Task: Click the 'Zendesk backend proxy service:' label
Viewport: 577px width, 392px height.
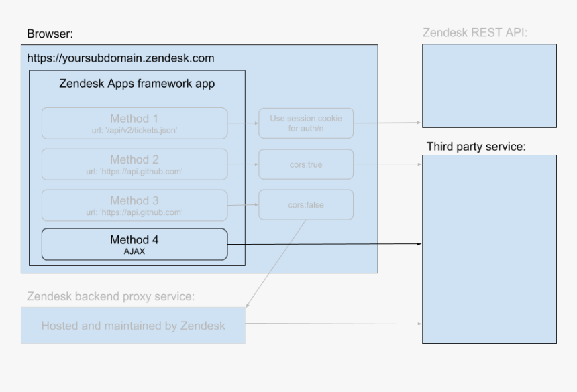Action: click(x=111, y=296)
